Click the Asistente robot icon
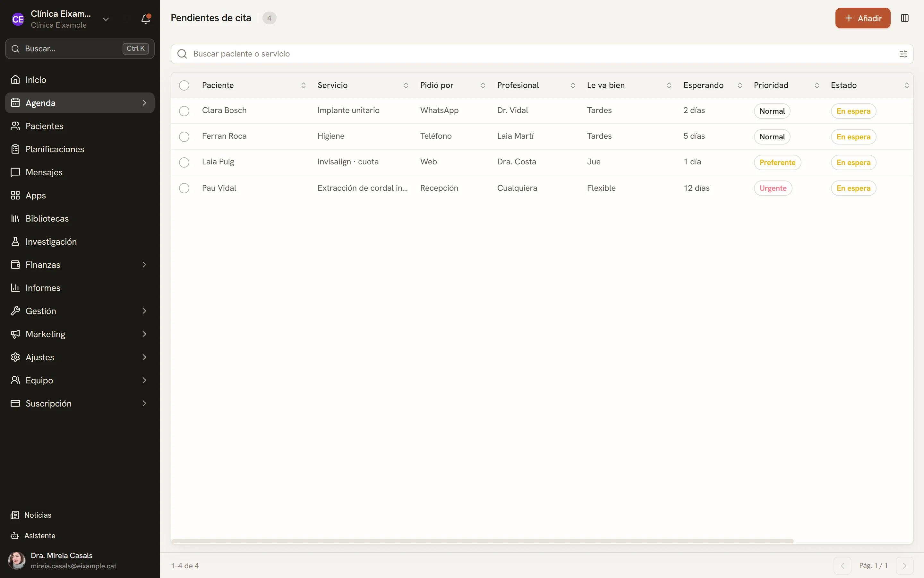This screenshot has height=578, width=924. [15, 536]
